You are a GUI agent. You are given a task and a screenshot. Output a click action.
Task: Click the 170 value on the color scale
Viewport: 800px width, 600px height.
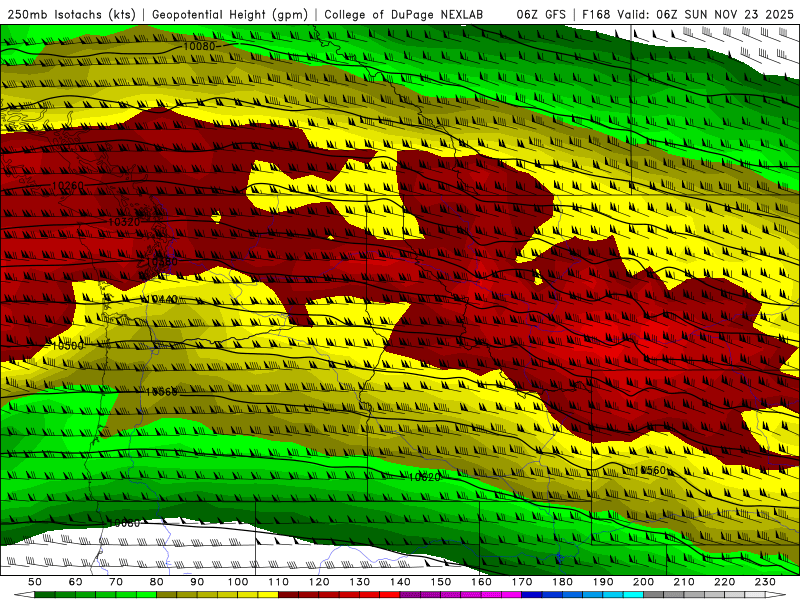[522, 582]
